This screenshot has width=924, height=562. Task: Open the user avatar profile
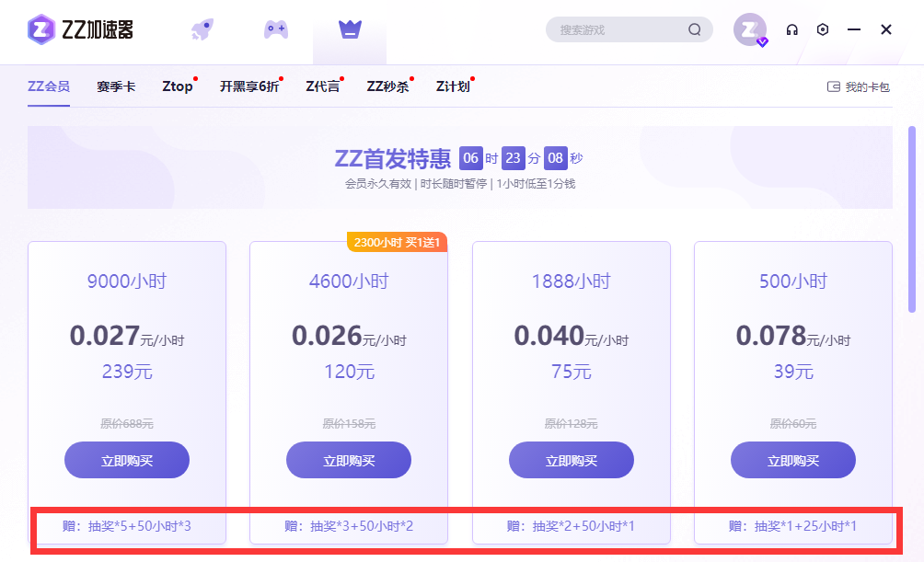click(x=750, y=29)
